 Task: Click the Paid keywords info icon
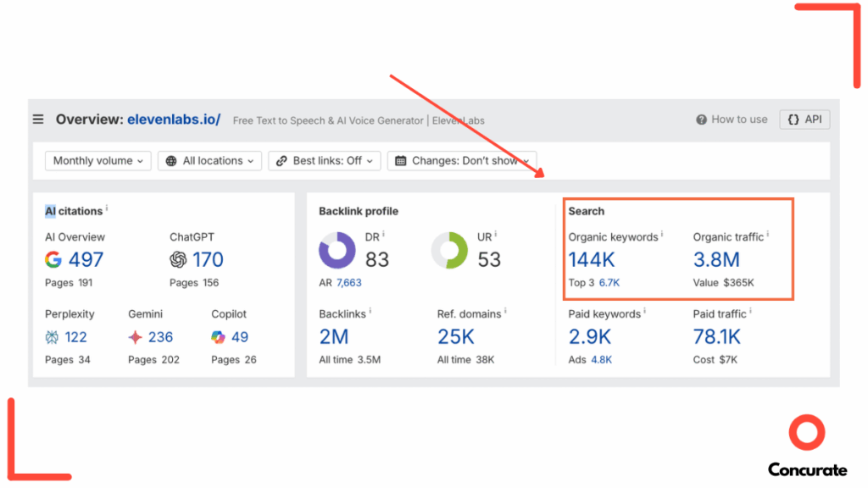[x=645, y=312]
